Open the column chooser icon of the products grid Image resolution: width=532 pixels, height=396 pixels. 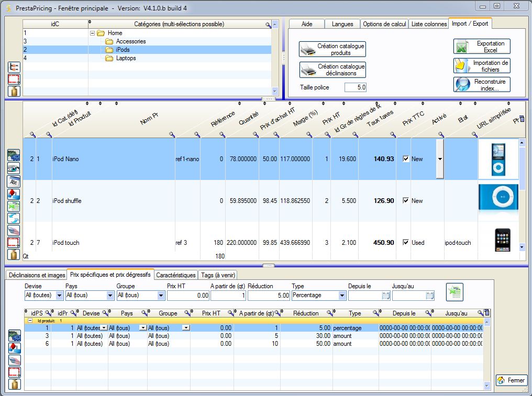point(522,119)
